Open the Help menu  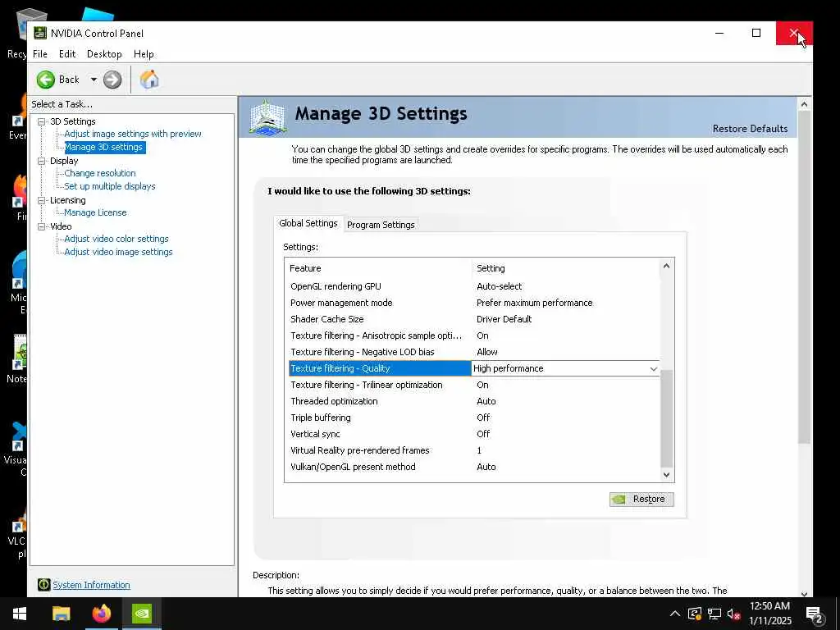[x=144, y=54]
